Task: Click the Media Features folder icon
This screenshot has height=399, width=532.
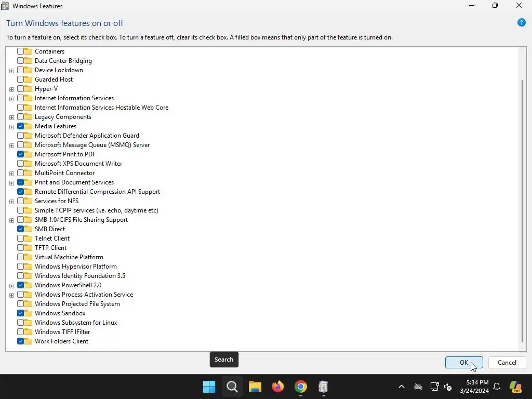Action: 28,126
